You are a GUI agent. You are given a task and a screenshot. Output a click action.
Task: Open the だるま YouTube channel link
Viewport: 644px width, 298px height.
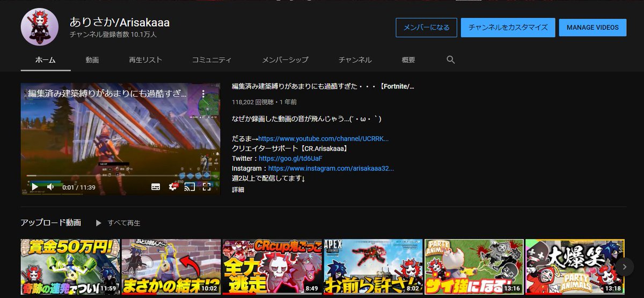pos(324,139)
